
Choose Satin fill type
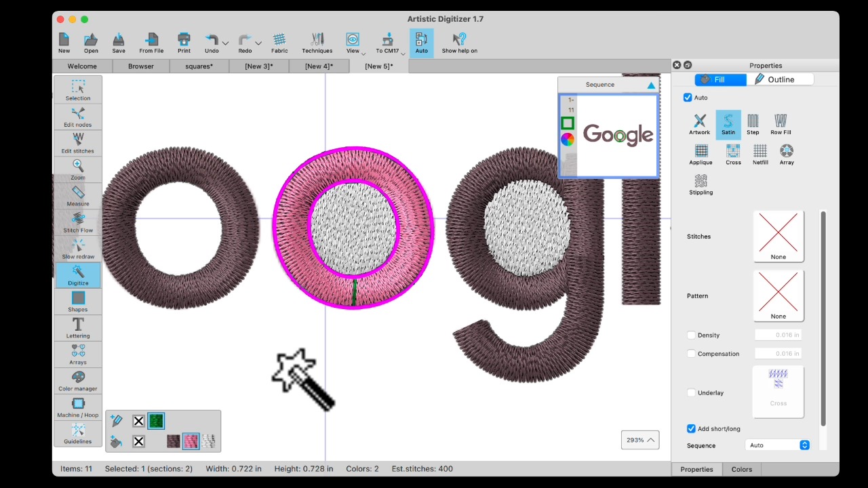point(728,124)
